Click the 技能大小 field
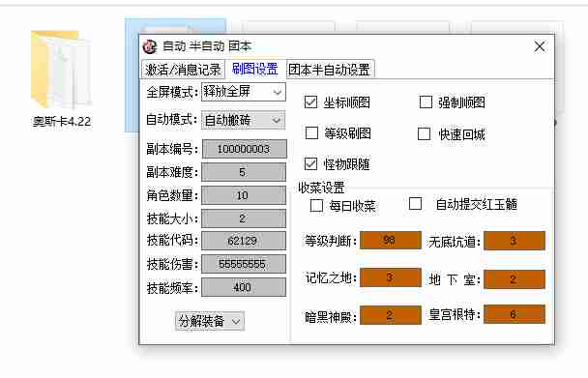 click(x=244, y=218)
